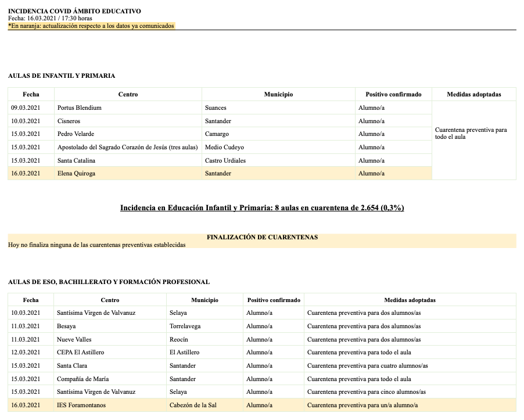Select the "Torrelavega" municipio cell
Image resolution: width=524 pixels, height=420 pixels.
[185, 326]
